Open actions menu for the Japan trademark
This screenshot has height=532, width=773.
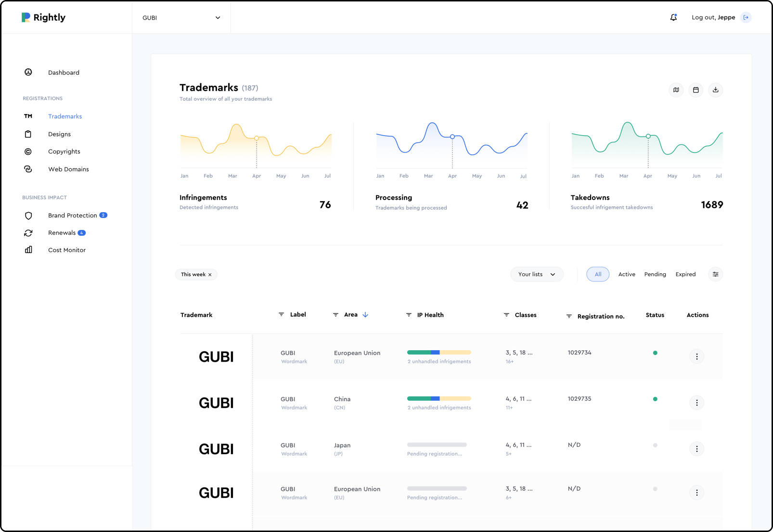[697, 449]
